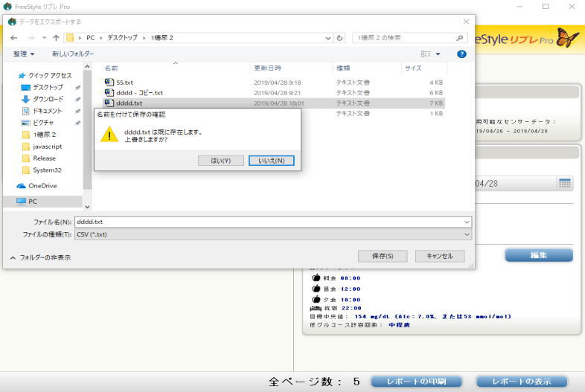The image size is (585, 392).
Task: Open the 整理 menu
Action: [24, 54]
